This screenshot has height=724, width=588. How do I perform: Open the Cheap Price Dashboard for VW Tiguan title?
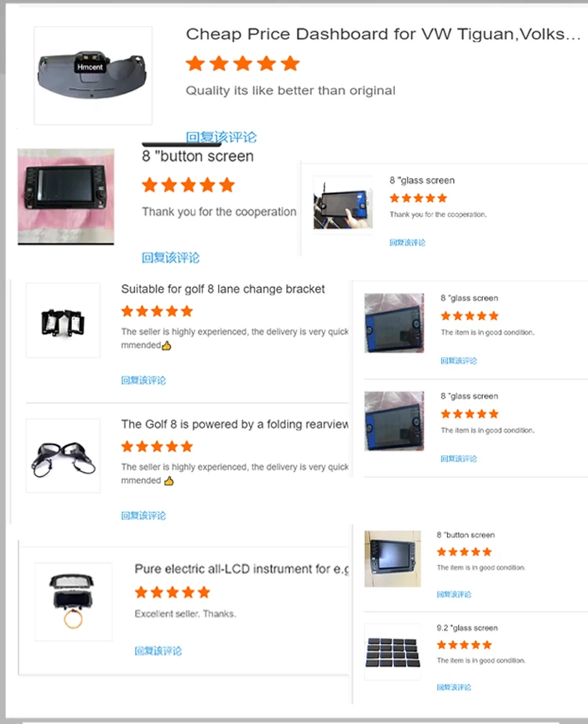(x=383, y=35)
